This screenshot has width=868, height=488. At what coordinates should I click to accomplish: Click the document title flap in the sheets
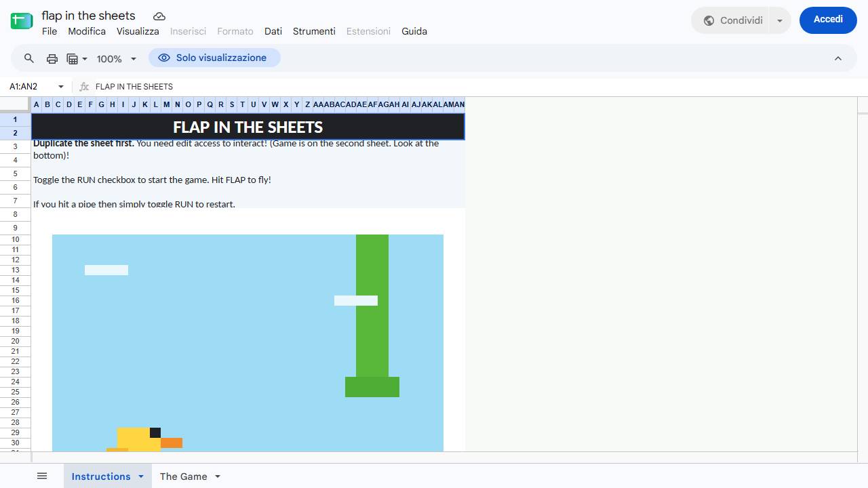tap(88, 16)
